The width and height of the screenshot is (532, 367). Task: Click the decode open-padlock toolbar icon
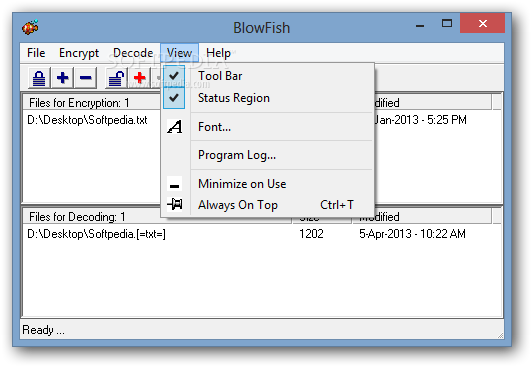[x=116, y=78]
